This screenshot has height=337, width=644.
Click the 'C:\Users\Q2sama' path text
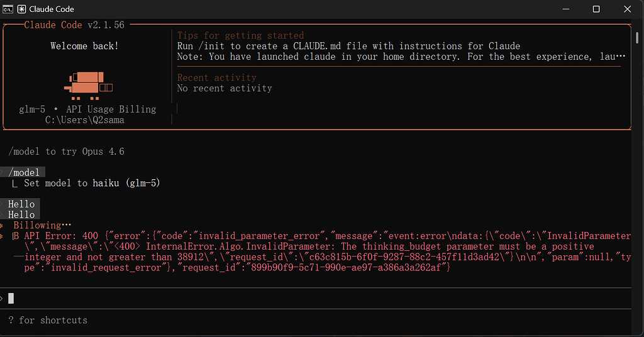(x=85, y=120)
